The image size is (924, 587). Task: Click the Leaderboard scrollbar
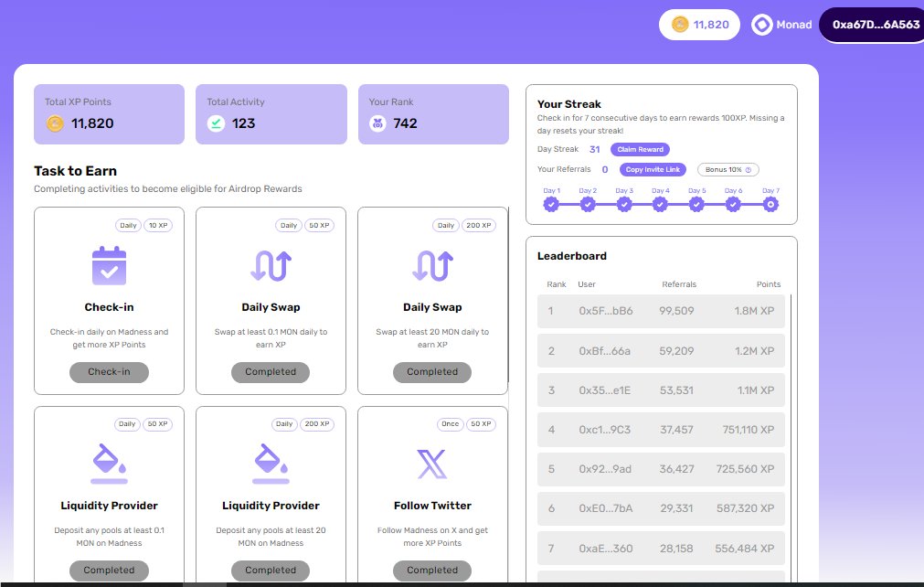791,436
